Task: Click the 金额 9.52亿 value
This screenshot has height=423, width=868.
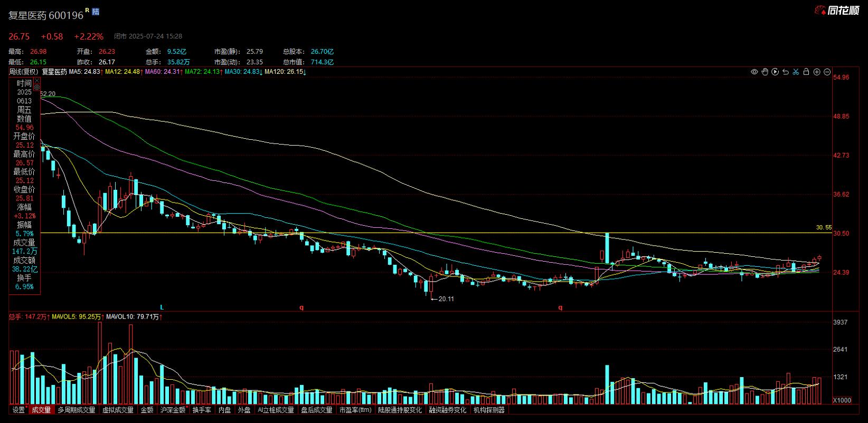Action: tap(177, 52)
